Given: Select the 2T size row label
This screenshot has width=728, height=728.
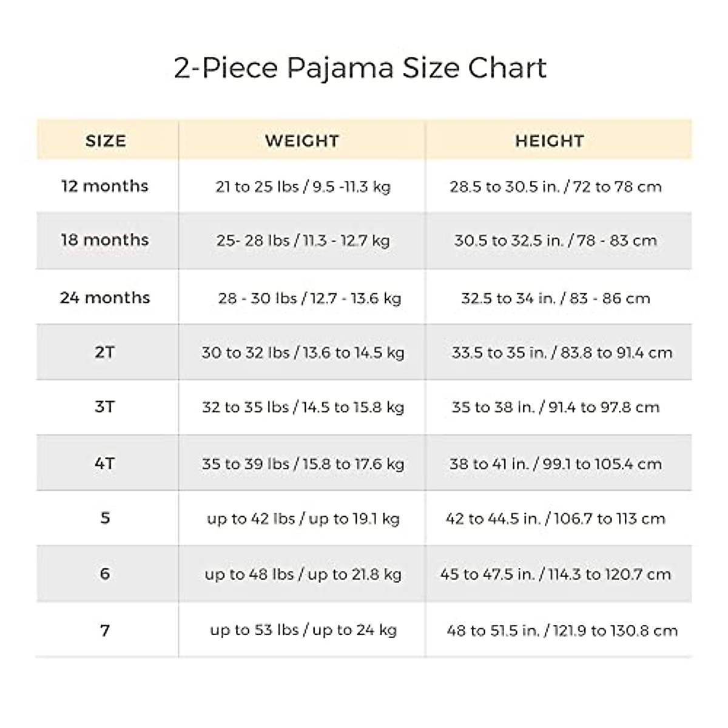Looking at the screenshot, I should pyautogui.click(x=105, y=352).
